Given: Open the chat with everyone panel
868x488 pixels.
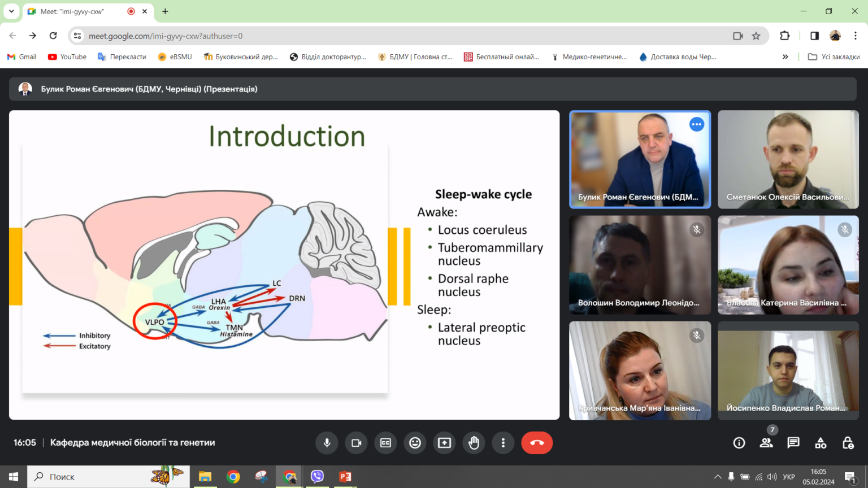Looking at the screenshot, I should click(x=793, y=443).
